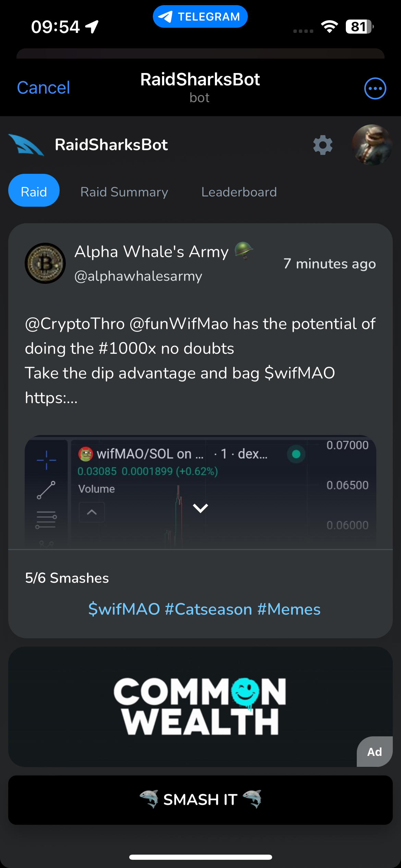Select the crosshair tool in chart preview

pyautogui.click(x=46, y=460)
